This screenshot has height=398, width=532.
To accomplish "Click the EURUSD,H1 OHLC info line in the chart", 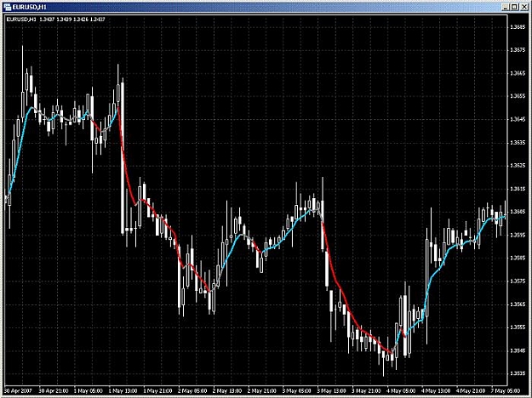I will [x=55, y=20].
